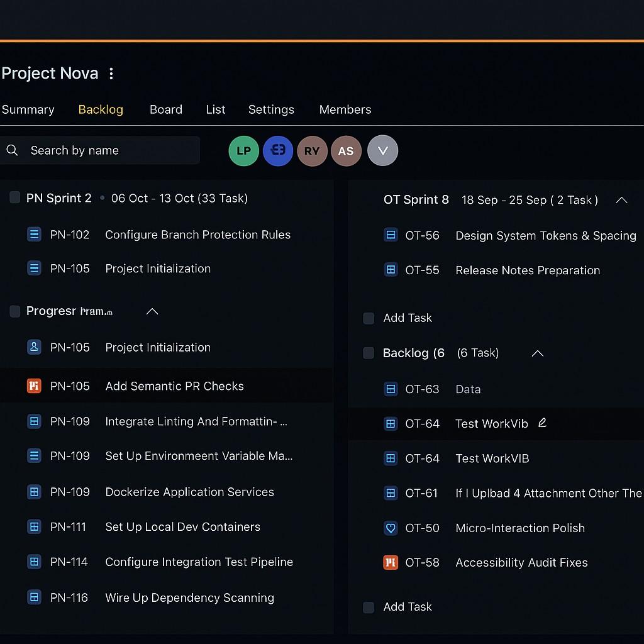Open the assignee icon on PN-105 Project Initialization
This screenshot has height=644, width=644.
click(34, 347)
